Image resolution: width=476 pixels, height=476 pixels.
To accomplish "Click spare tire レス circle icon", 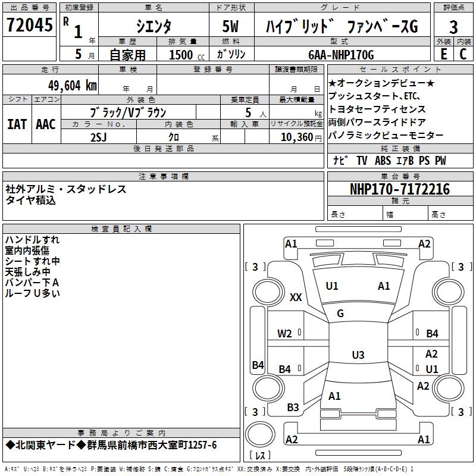I will coord(260,434).
